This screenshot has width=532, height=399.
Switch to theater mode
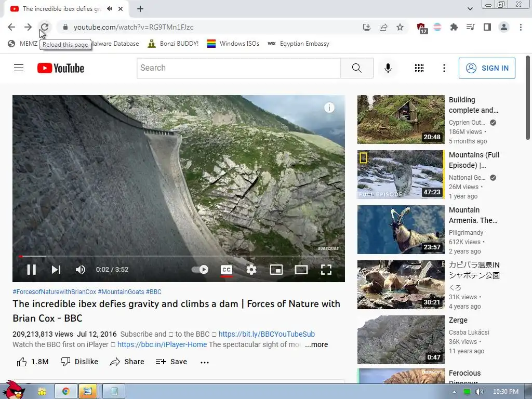coord(301,270)
